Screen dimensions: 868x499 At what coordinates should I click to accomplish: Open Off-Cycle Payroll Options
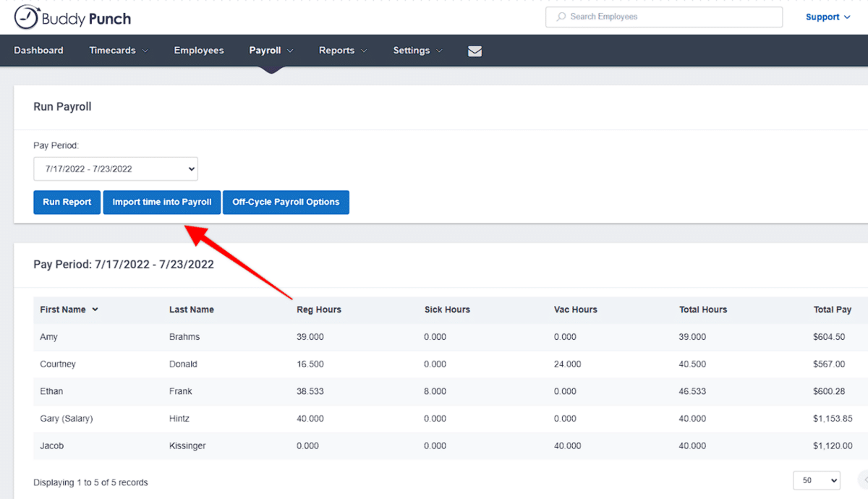pos(286,202)
